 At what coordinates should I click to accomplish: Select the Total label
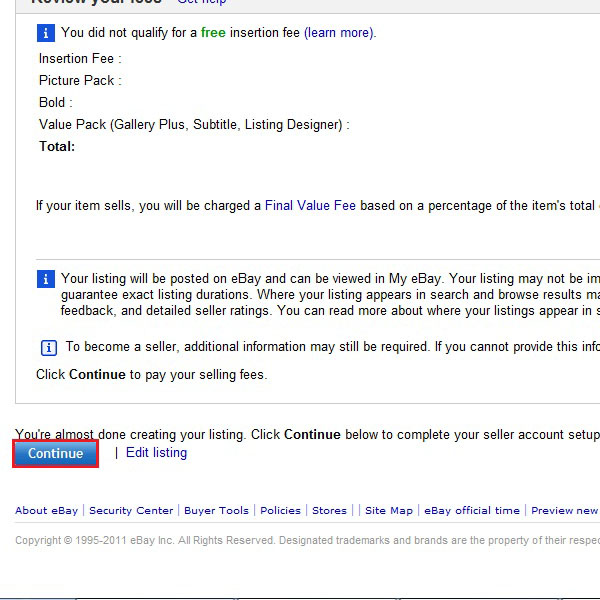57,147
